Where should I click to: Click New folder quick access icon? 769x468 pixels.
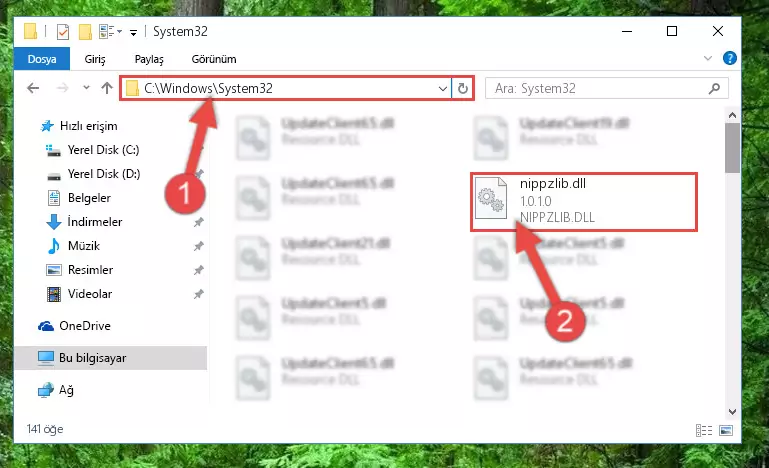pos(85,32)
